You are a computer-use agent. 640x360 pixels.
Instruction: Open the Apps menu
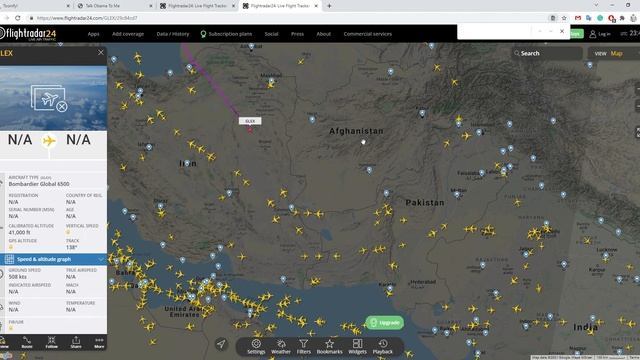click(93, 34)
